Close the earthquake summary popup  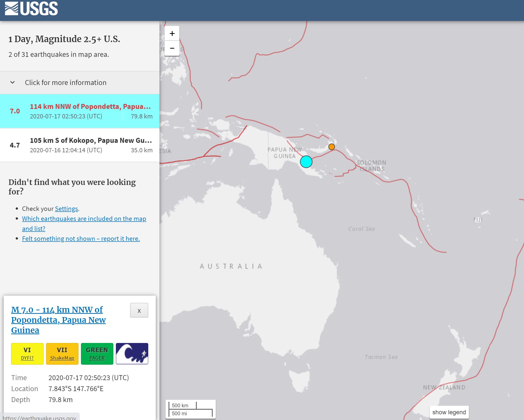[x=139, y=310]
